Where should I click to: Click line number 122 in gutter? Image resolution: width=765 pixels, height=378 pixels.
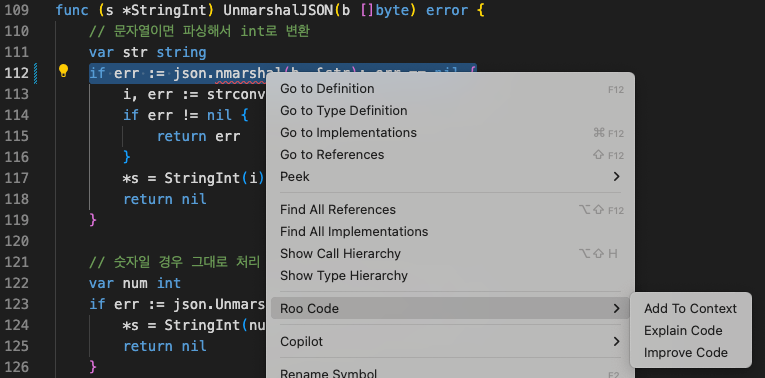click(x=17, y=283)
